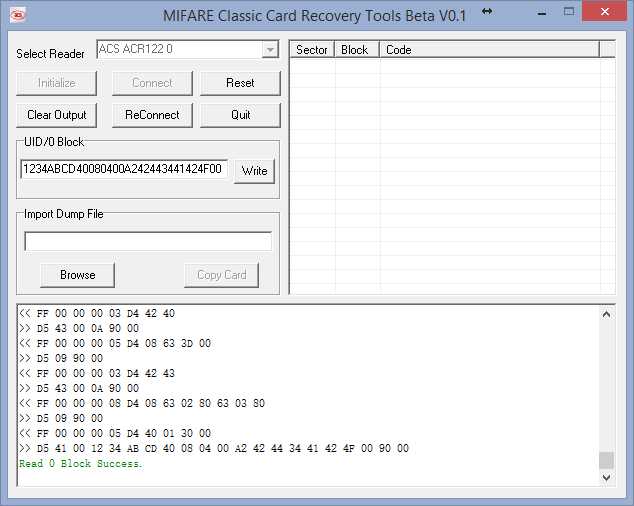Quit the recovery tool
This screenshot has width=634, height=506.
click(240, 115)
